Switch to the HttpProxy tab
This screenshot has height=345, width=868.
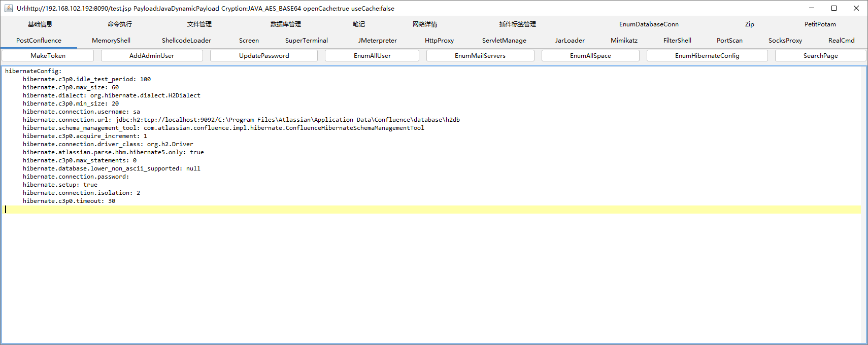tap(439, 41)
